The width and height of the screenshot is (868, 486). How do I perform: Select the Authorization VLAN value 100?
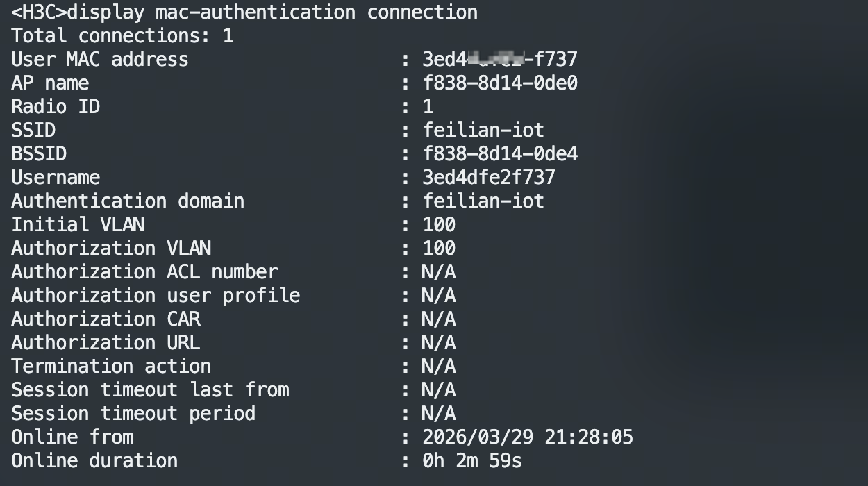point(439,248)
